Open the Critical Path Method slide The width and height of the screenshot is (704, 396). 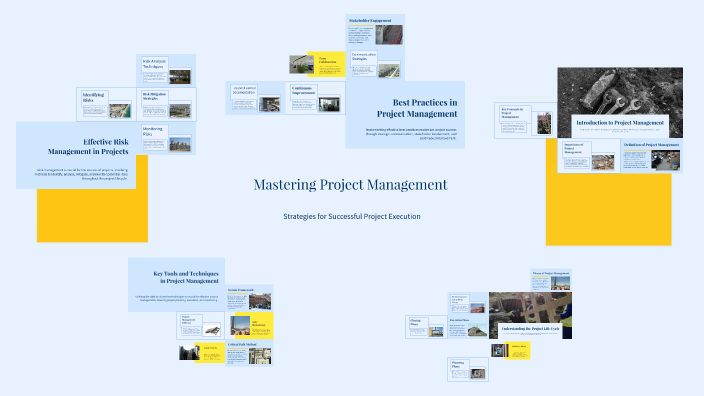pos(249,353)
